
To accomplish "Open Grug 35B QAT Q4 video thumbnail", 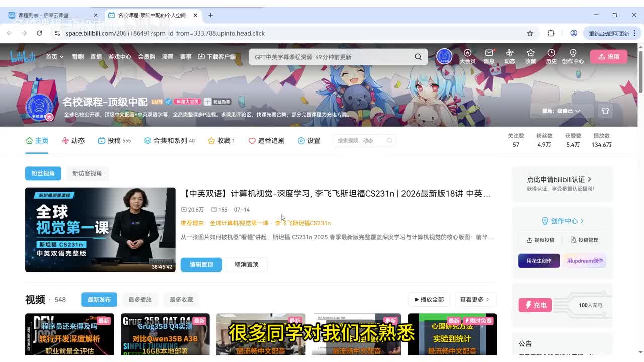I will pyautogui.click(x=165, y=334).
